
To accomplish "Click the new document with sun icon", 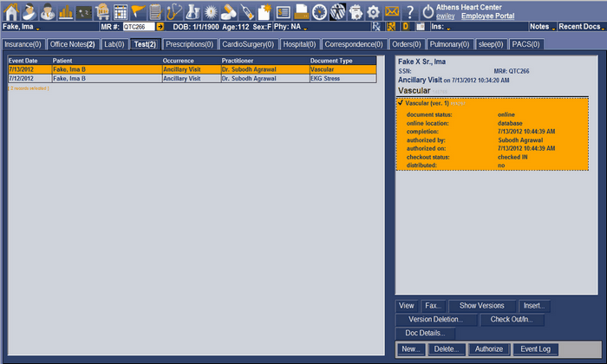I will click(x=264, y=12).
